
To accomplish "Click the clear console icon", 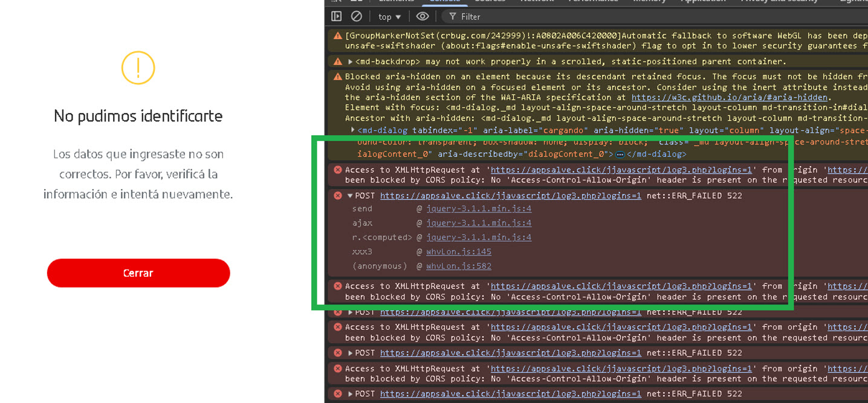I will pos(355,16).
